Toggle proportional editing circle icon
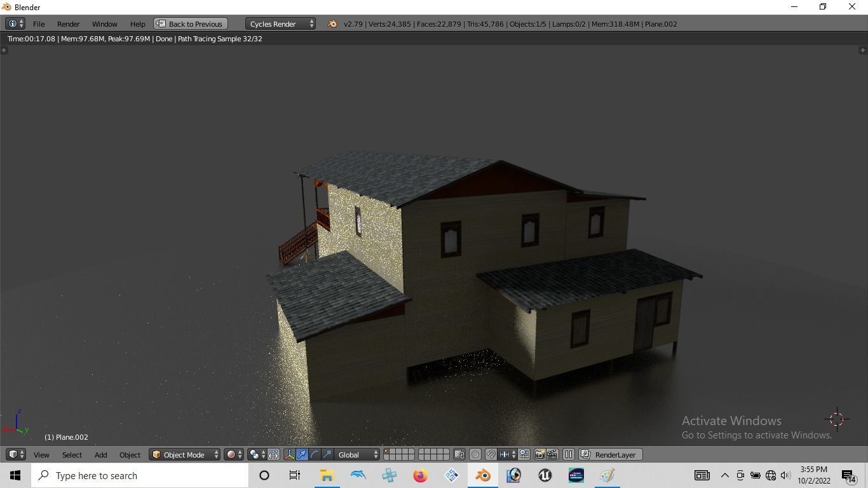Image resolution: width=868 pixels, height=488 pixels. 475,454
